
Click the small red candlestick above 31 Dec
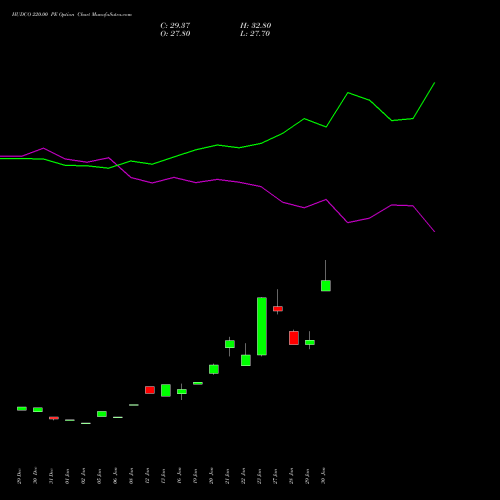coord(54,418)
